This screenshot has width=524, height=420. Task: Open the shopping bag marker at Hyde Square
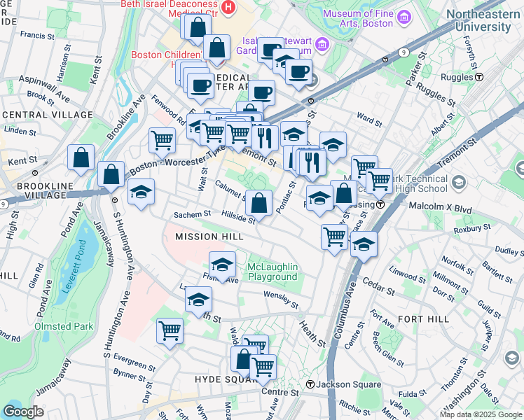(x=243, y=360)
